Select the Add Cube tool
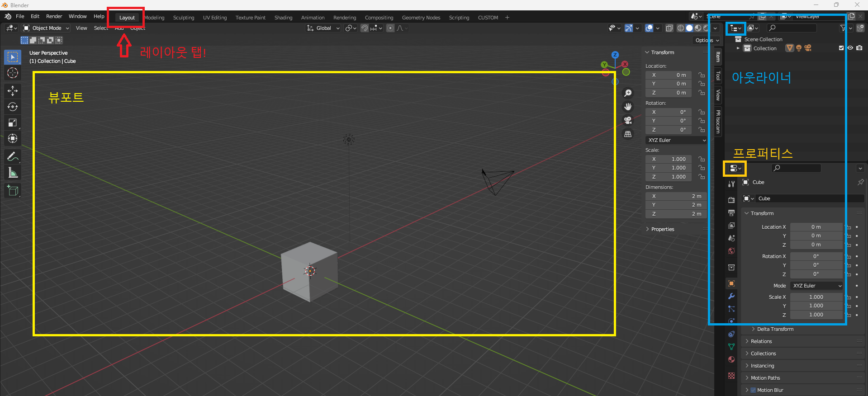This screenshot has width=868, height=396. pyautogui.click(x=13, y=190)
